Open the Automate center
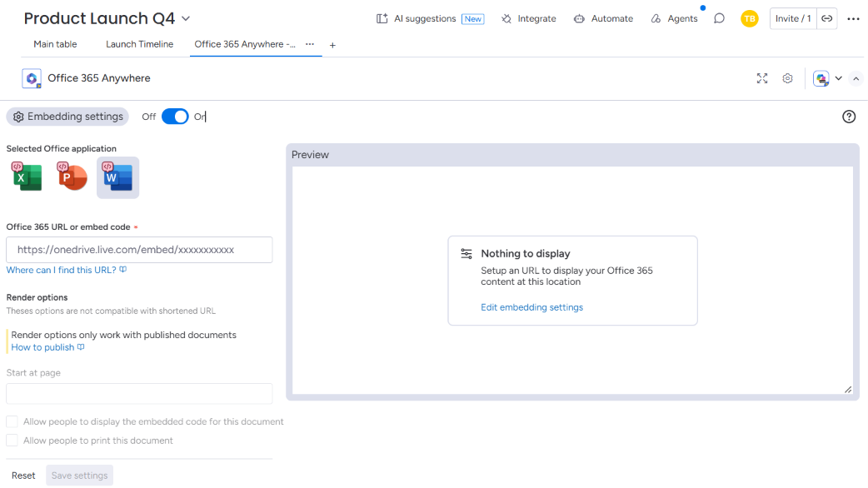 603,19
